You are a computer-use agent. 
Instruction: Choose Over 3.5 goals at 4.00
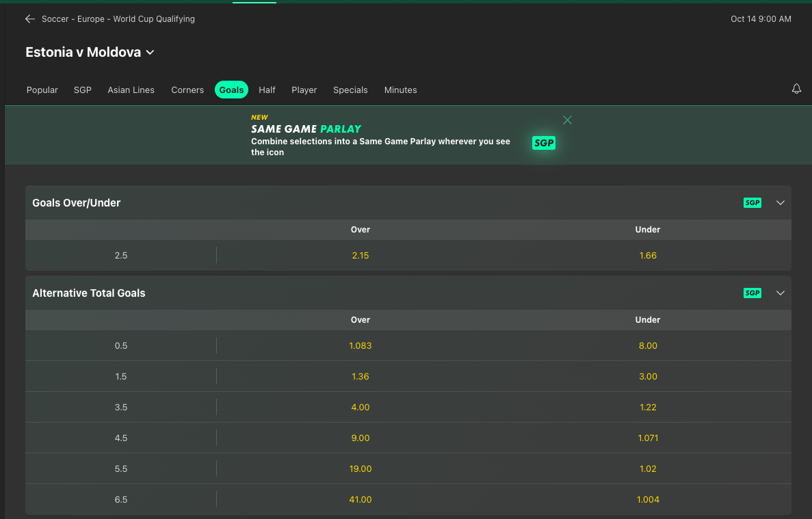361,408
